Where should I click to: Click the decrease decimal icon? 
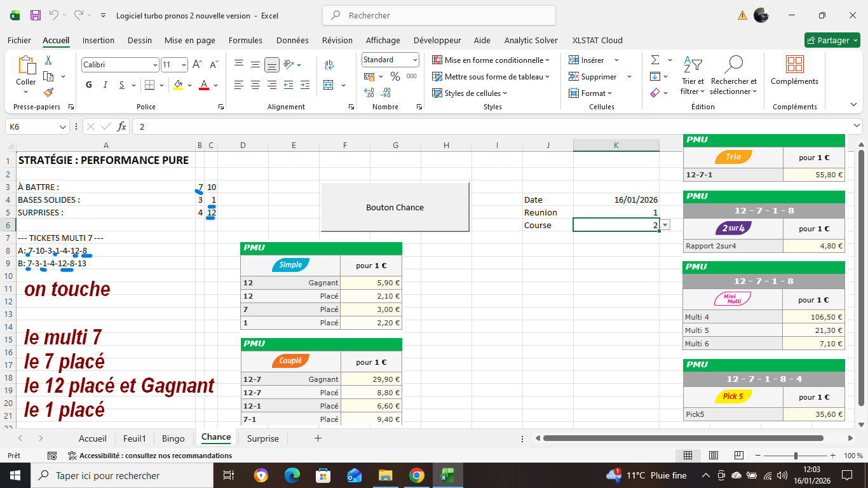tap(386, 93)
